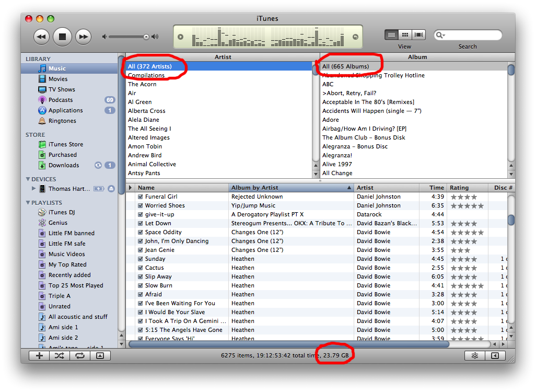Select artist Al Green
Image resolution: width=536 pixels, height=392 pixels.
point(219,102)
